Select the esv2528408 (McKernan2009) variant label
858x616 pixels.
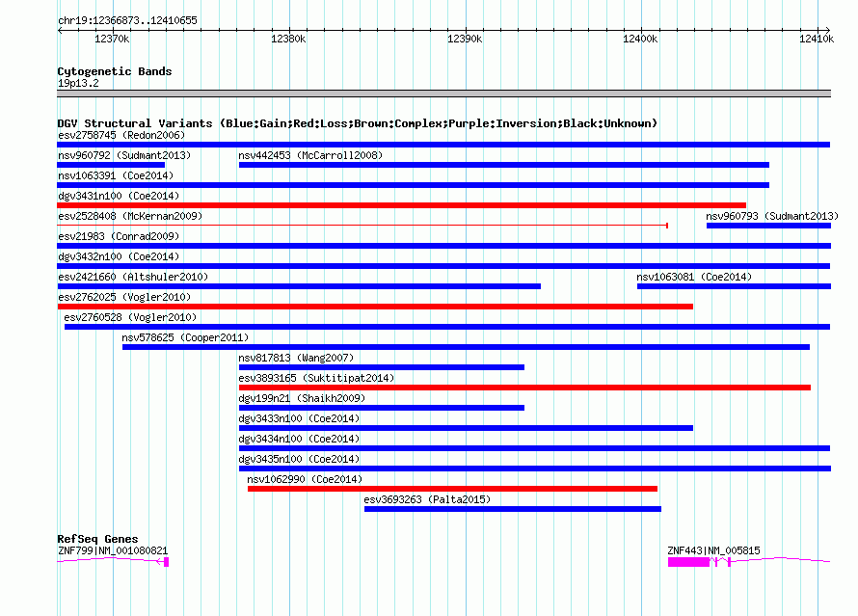click(x=130, y=216)
